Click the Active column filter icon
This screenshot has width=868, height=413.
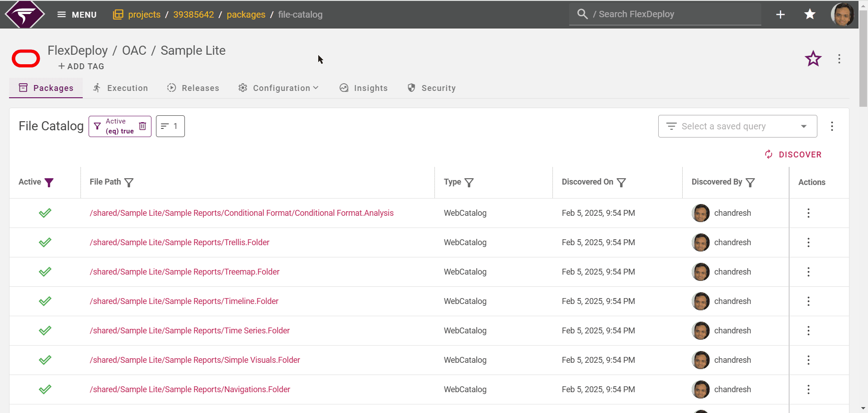[49, 182]
